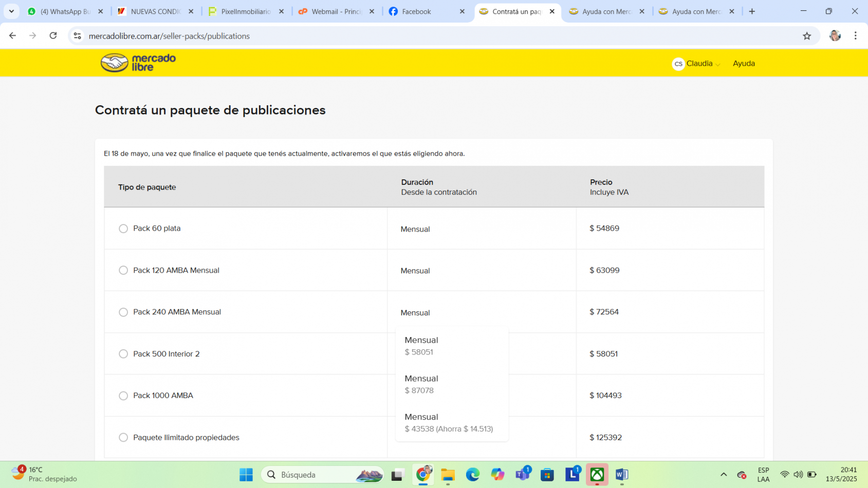The width and height of the screenshot is (868, 488).
Task: Click the Precio column header
Action: coord(601,182)
